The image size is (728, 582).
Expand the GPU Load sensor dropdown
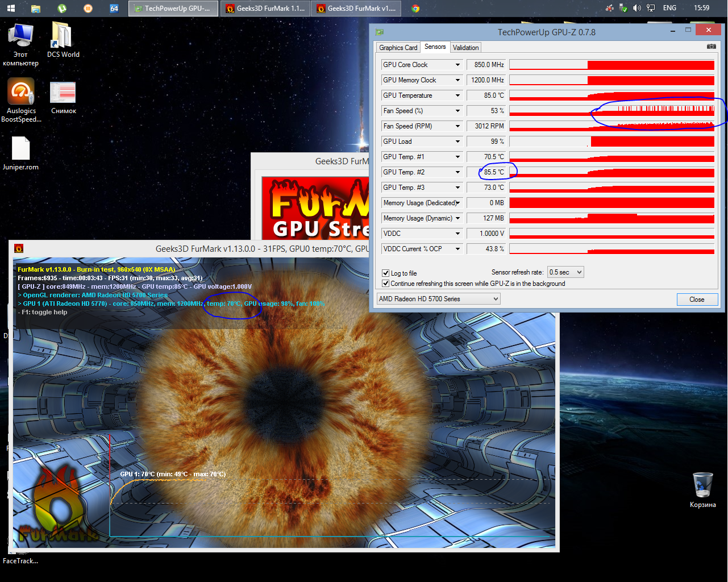coord(457,142)
